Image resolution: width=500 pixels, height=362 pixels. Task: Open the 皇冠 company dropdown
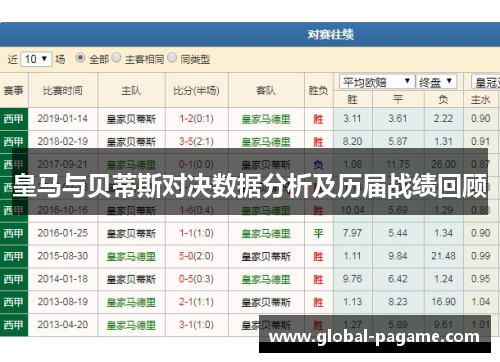pyautogui.click(x=486, y=82)
